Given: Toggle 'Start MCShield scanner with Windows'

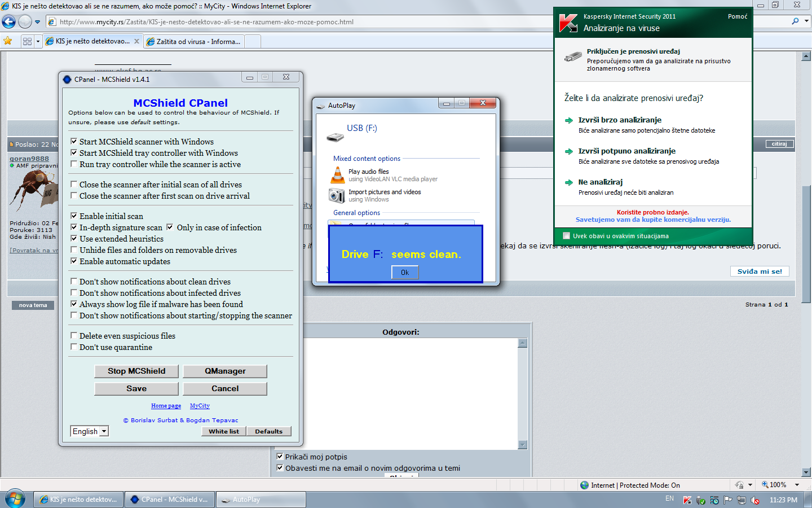Looking at the screenshot, I should point(74,142).
